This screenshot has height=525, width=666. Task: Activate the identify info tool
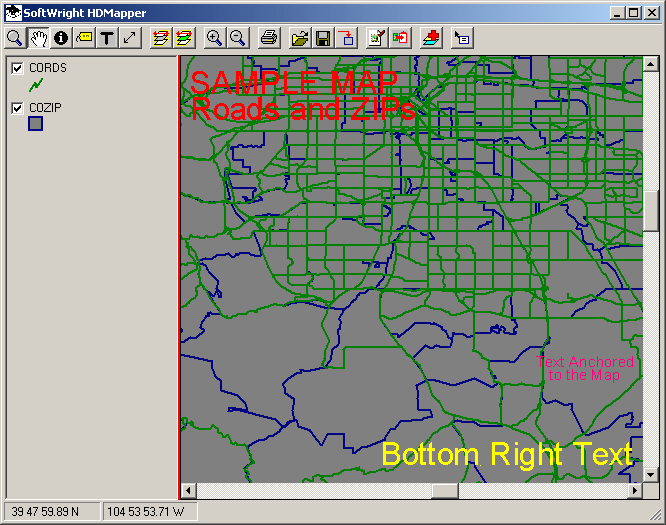pyautogui.click(x=61, y=38)
